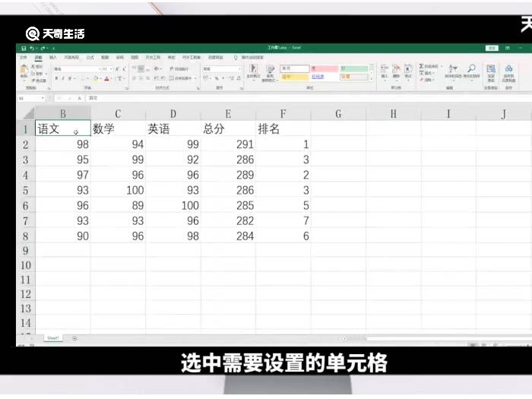Click the Decrease Decimal icon
The height and width of the screenshot is (399, 532).
pyautogui.click(x=239, y=78)
